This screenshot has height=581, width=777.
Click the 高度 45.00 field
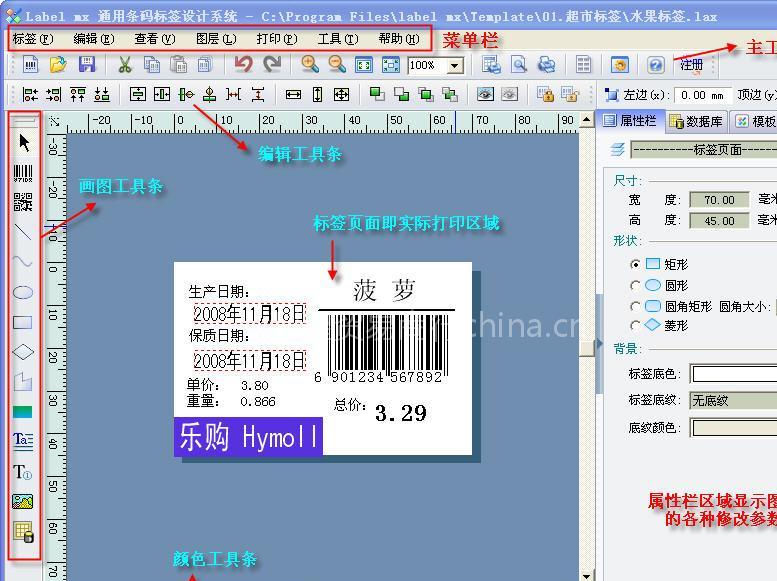[719, 221]
